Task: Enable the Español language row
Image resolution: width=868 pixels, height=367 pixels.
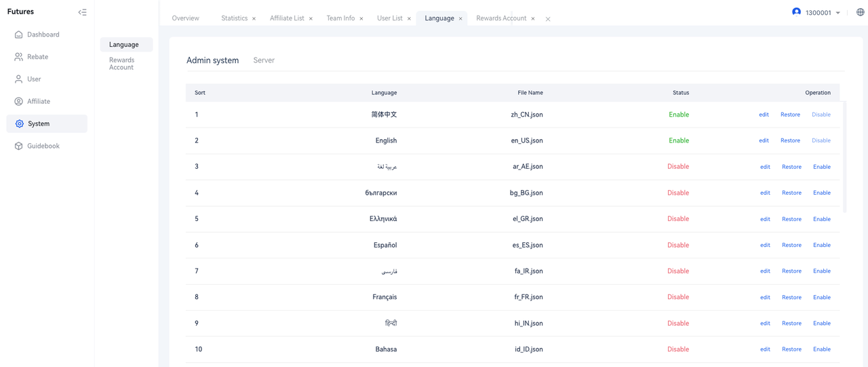Action: point(822,245)
